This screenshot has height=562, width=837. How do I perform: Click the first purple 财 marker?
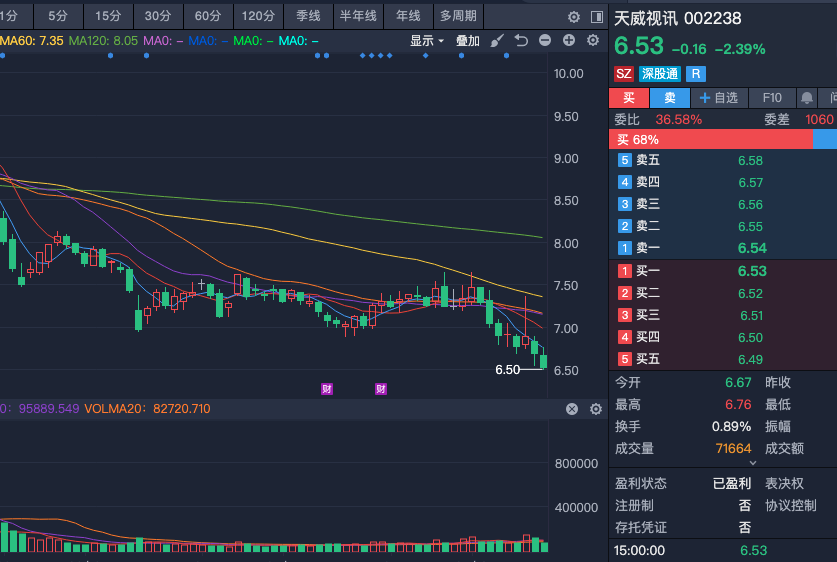tap(327, 389)
